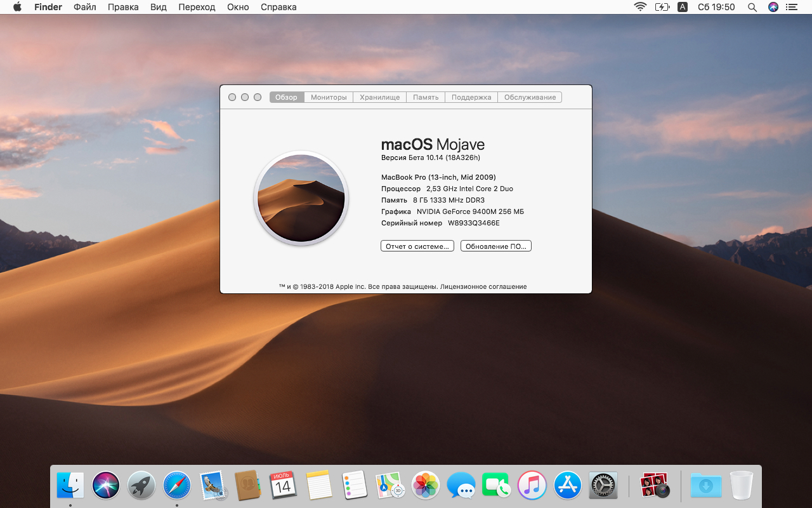Open Calendar icon showing 14
Image resolution: width=812 pixels, height=508 pixels.
(284, 486)
